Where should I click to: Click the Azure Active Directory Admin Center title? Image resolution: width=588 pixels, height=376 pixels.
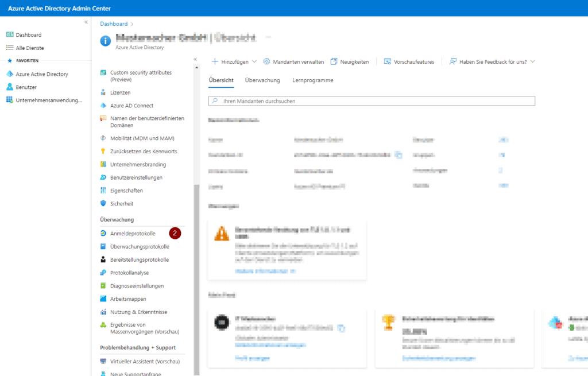[x=59, y=8]
